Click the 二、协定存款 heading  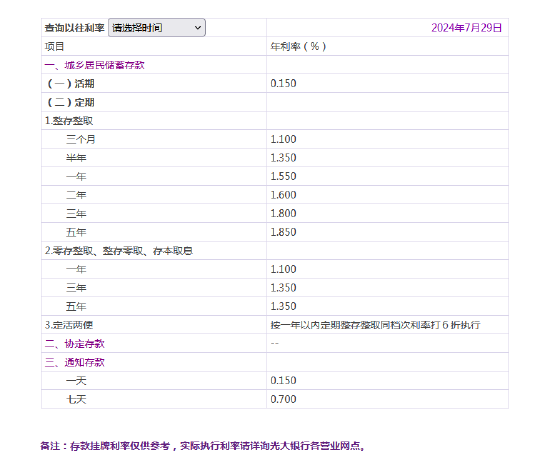(75, 344)
